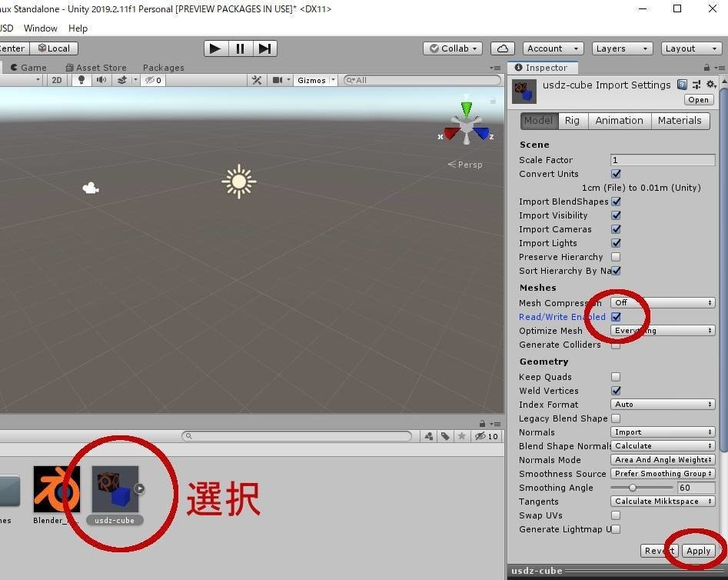Click the red X axis cone on the gizmo

point(450,133)
